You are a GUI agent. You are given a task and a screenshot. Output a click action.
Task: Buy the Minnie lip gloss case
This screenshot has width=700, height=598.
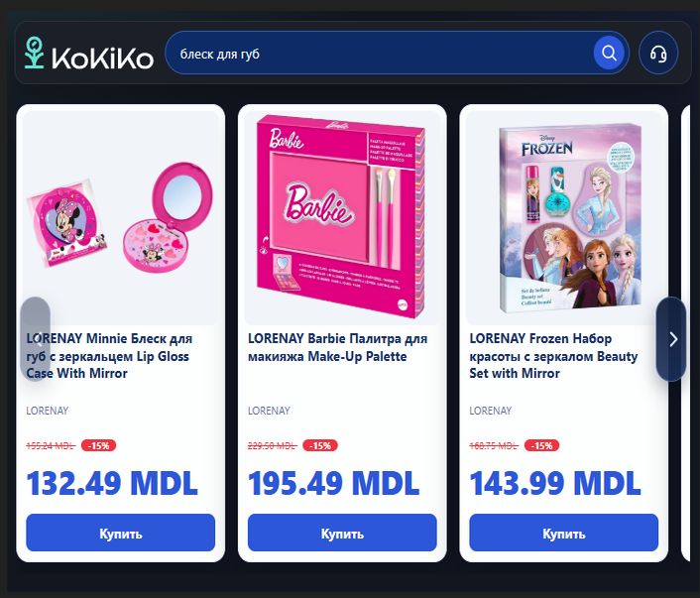point(121,533)
